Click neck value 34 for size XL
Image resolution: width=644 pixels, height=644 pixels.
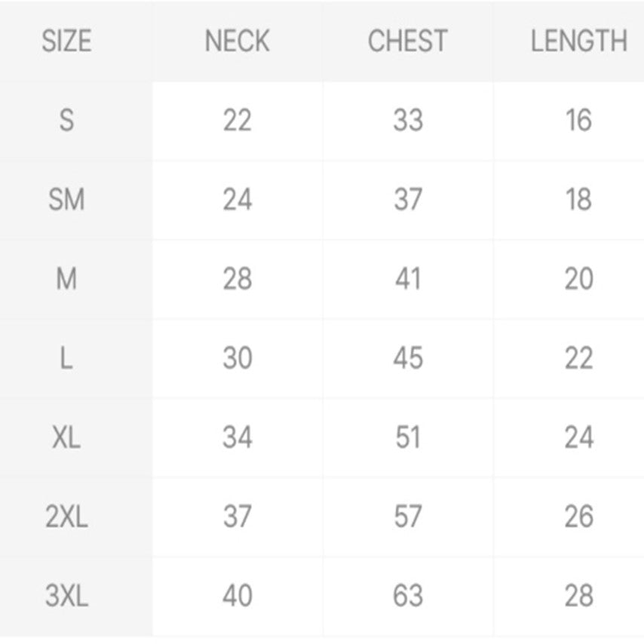(238, 437)
